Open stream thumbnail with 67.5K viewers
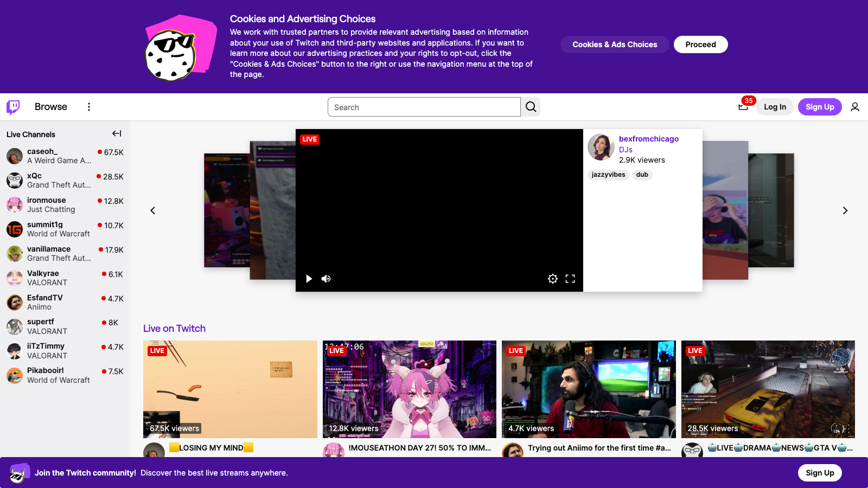 [230, 389]
